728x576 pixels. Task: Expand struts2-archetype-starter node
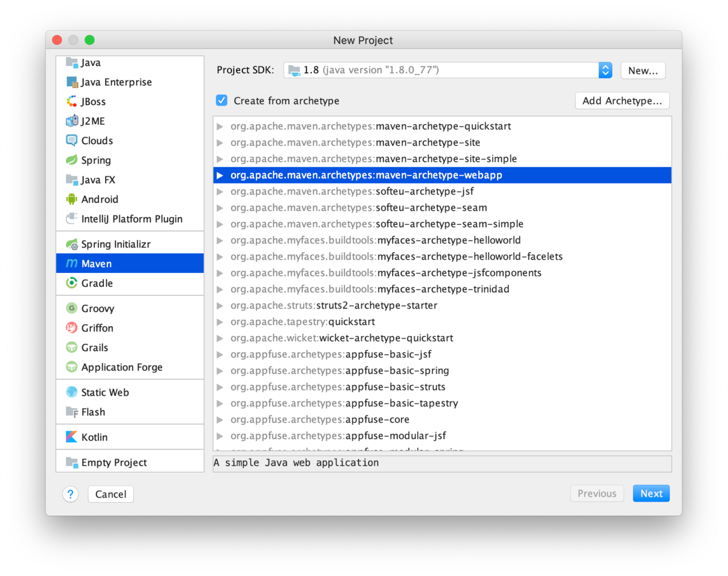click(x=220, y=305)
